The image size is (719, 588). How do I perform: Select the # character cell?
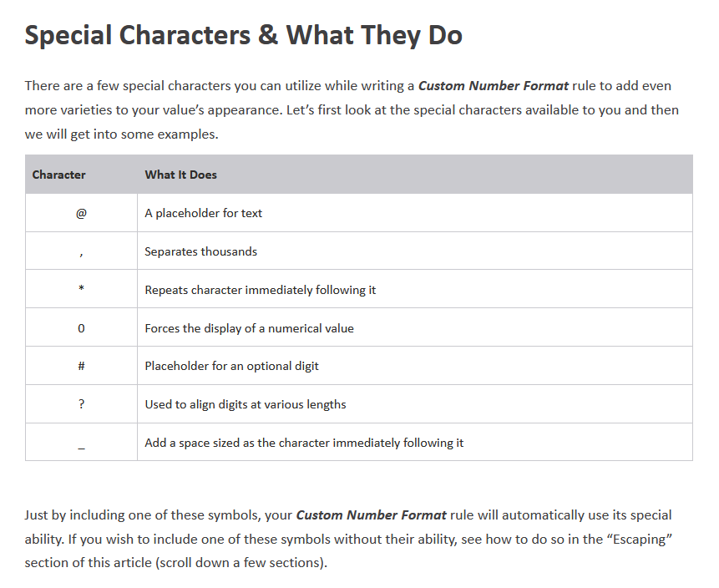[x=81, y=366]
